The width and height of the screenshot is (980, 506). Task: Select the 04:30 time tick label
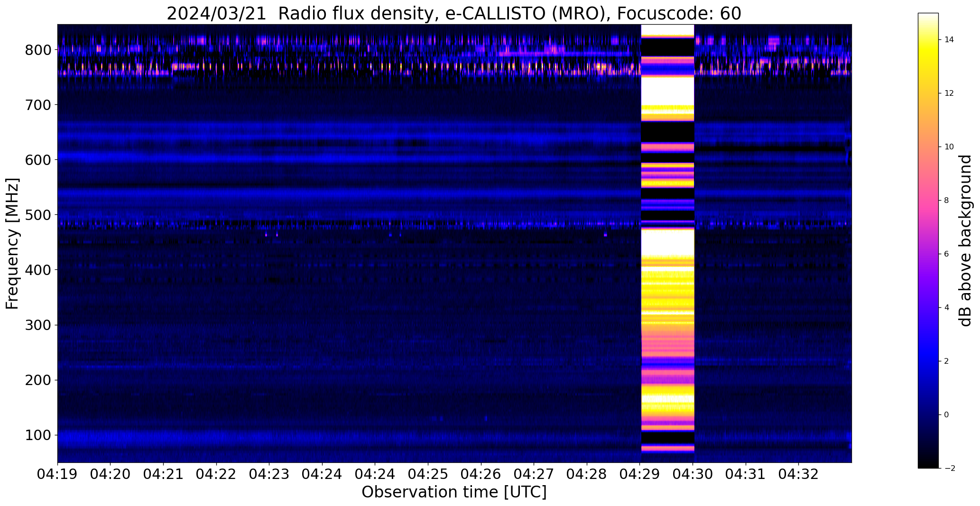point(693,474)
